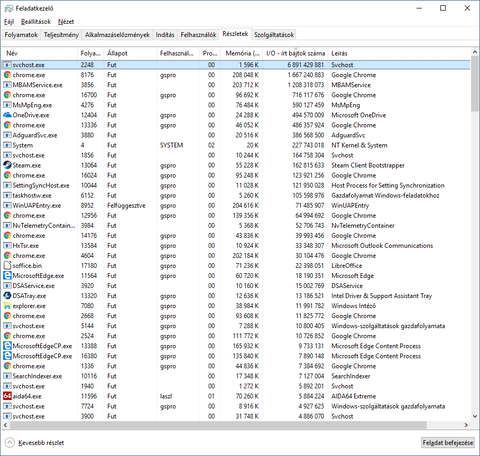The image size is (480, 456).
Task: Click the WinUAPEntry.exe icon
Action: coord(7,205)
